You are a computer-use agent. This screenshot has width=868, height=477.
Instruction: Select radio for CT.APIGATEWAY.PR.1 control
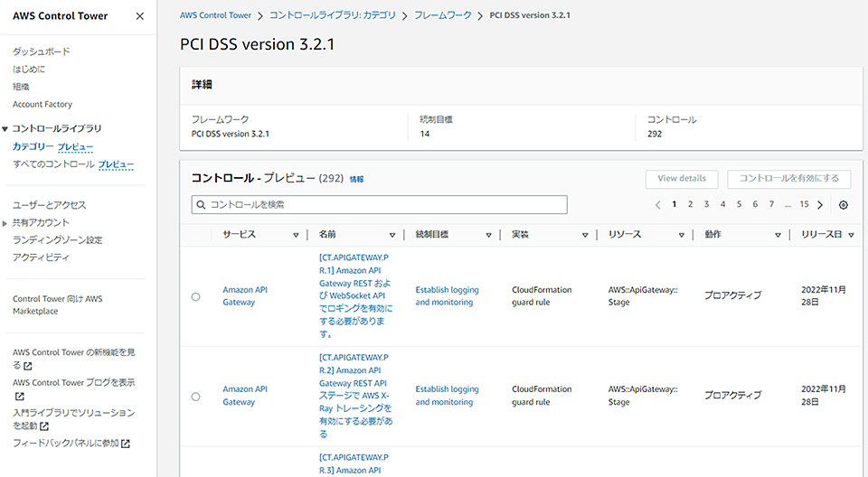[x=195, y=296]
